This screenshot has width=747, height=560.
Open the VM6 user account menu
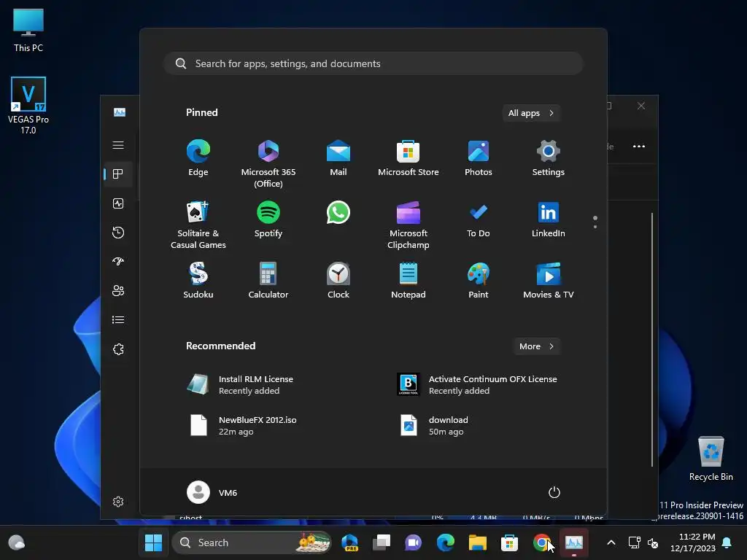pyautogui.click(x=212, y=492)
